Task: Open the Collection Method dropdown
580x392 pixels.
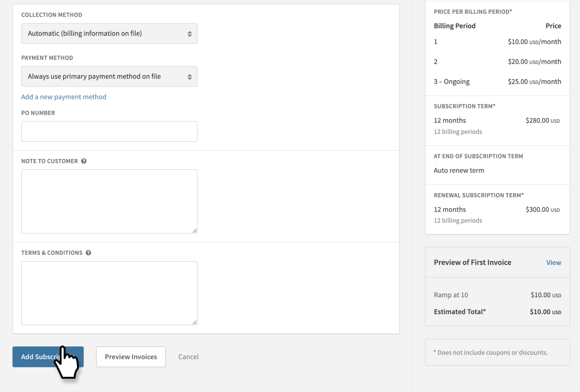Action: click(x=109, y=34)
